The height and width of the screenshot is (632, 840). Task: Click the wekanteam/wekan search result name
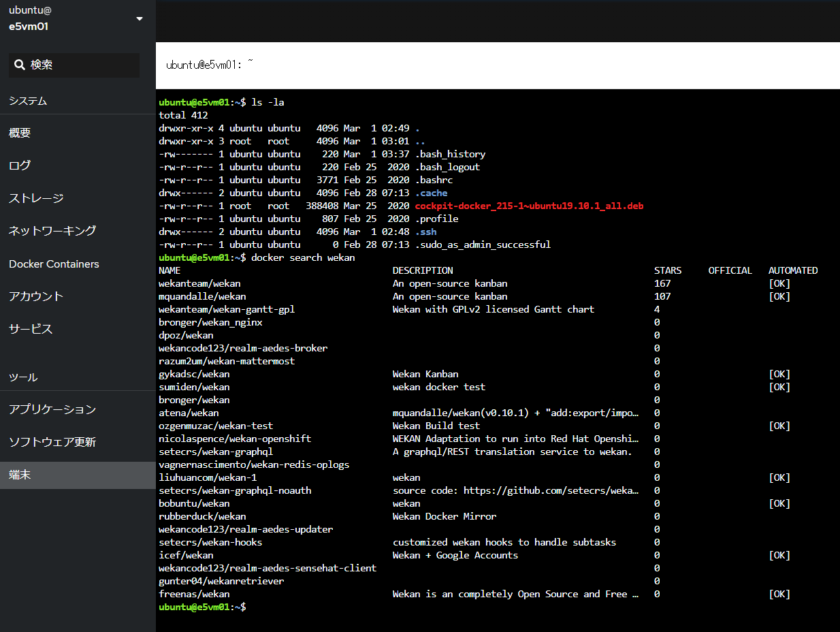pos(199,283)
